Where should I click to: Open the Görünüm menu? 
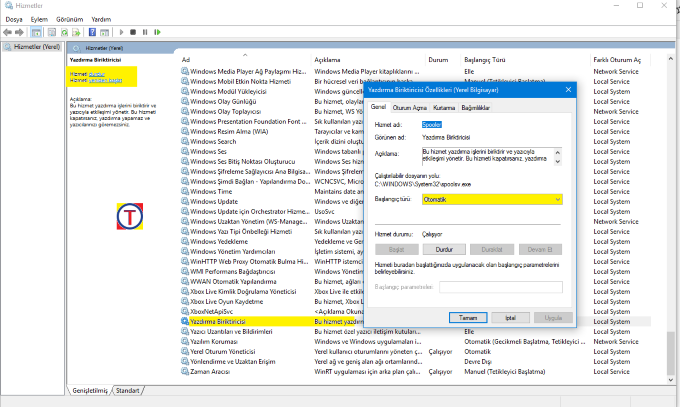[69, 19]
